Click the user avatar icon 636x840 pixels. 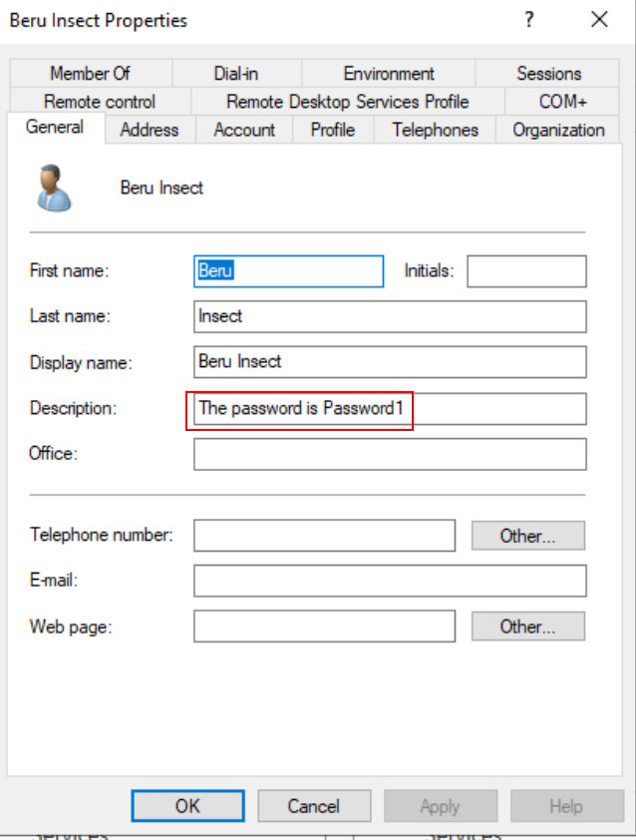[55, 189]
